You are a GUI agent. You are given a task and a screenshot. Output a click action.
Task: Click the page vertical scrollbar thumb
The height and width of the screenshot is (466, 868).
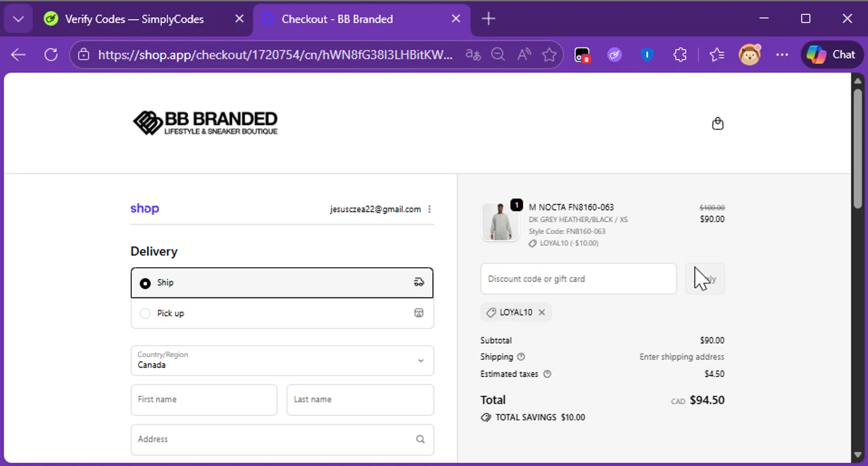(858, 147)
